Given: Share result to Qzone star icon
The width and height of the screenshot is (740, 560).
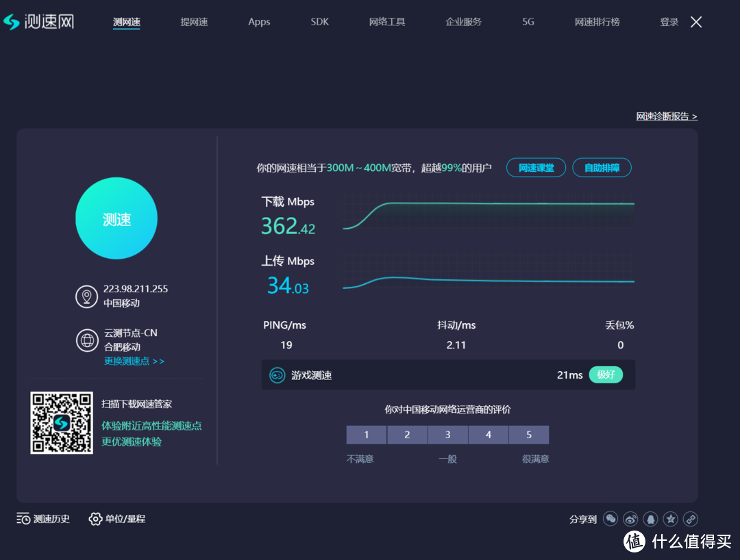Looking at the screenshot, I should 671,519.
